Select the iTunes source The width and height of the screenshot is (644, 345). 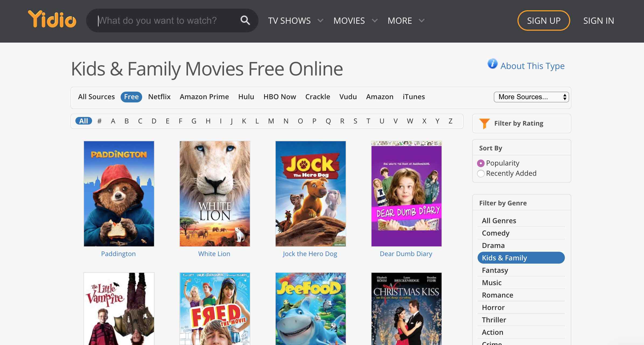[x=414, y=97]
